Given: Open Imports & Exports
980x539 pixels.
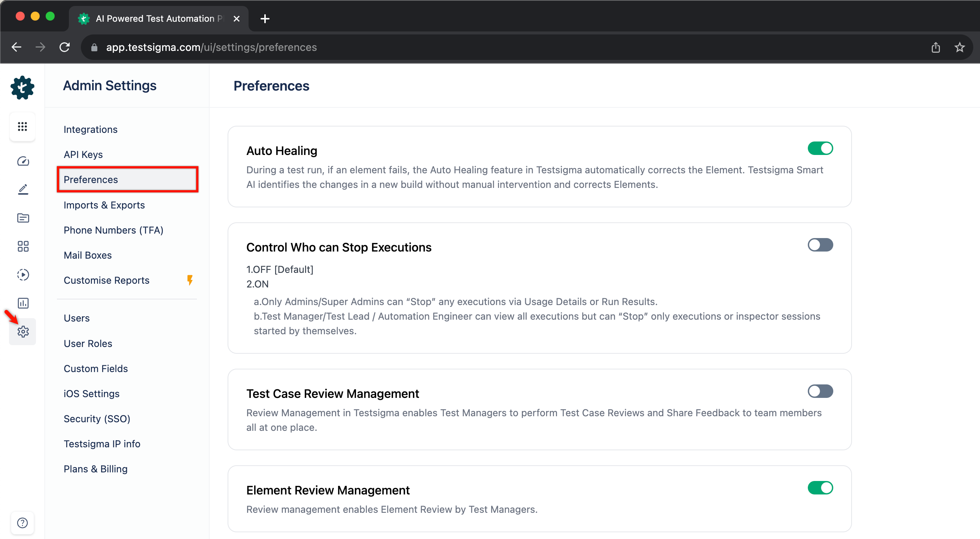Looking at the screenshot, I should [104, 205].
